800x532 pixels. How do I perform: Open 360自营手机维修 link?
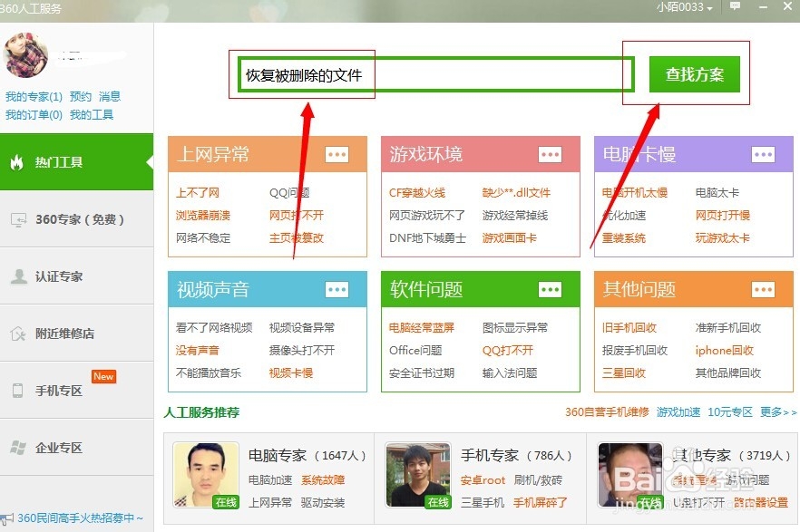pyautogui.click(x=607, y=411)
